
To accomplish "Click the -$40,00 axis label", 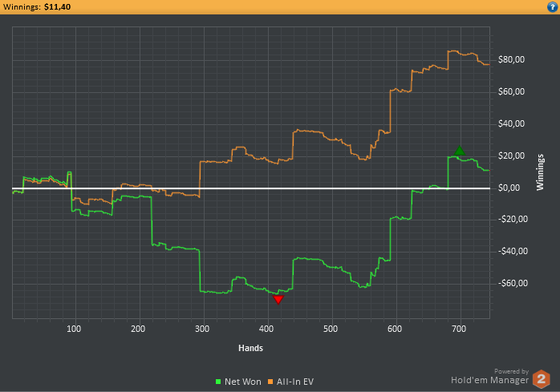I will [x=513, y=252].
